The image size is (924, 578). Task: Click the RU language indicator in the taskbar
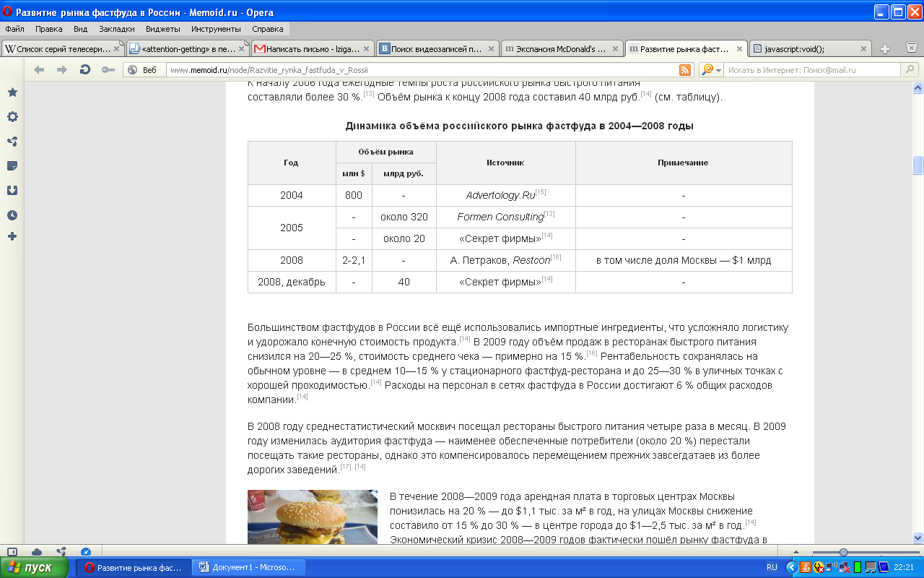pyautogui.click(x=772, y=567)
